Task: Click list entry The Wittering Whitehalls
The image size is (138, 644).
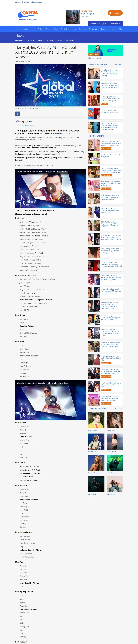Action: click(x=29, y=480)
